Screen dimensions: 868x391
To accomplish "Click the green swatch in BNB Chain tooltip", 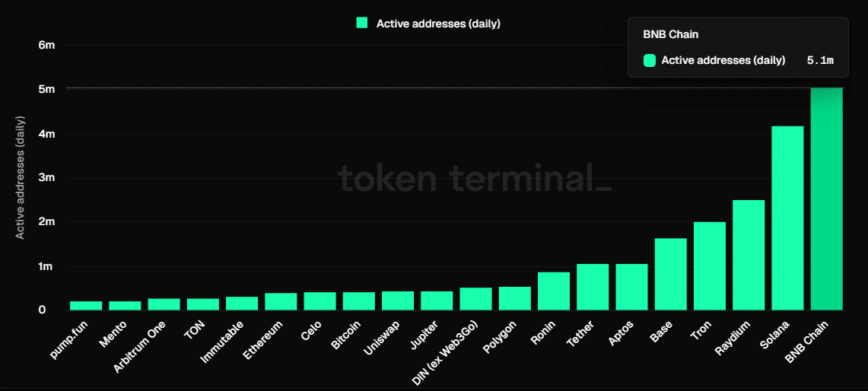I will 650,60.
